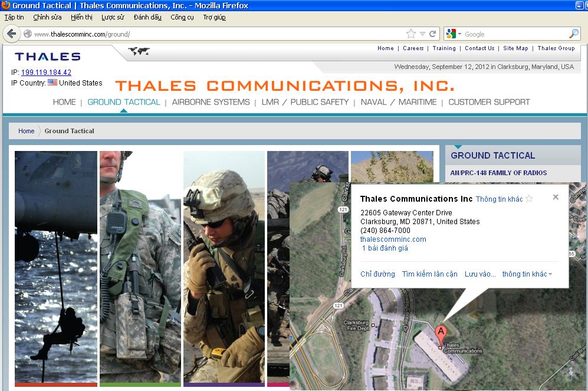Open the Contact Us link
Viewport: 588px width, 391px height.
(479, 48)
